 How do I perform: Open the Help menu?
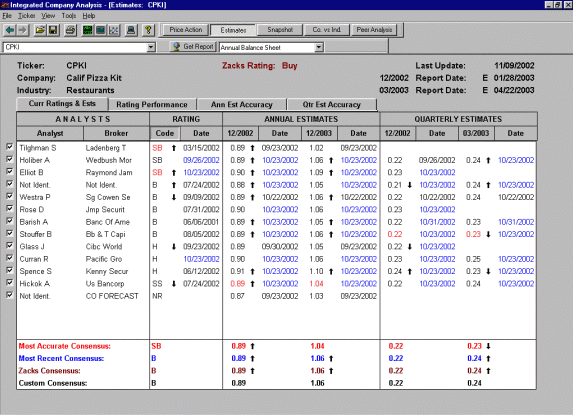point(88,16)
